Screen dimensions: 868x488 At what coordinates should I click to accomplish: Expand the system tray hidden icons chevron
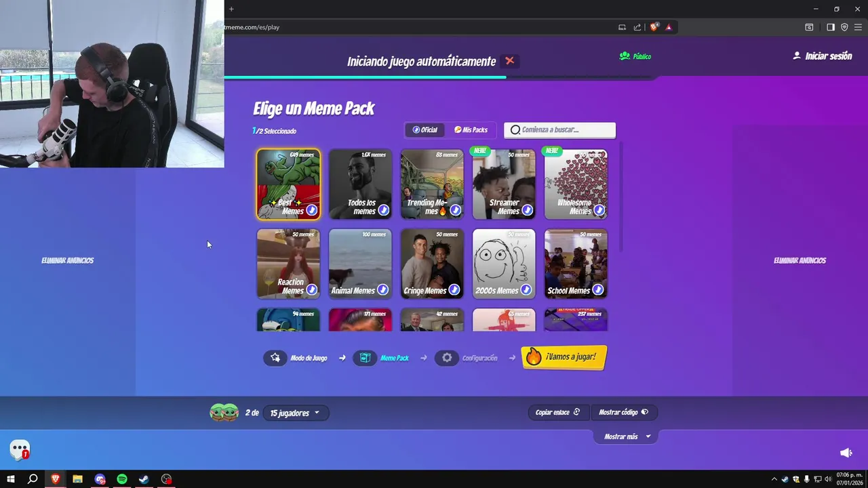(x=774, y=479)
